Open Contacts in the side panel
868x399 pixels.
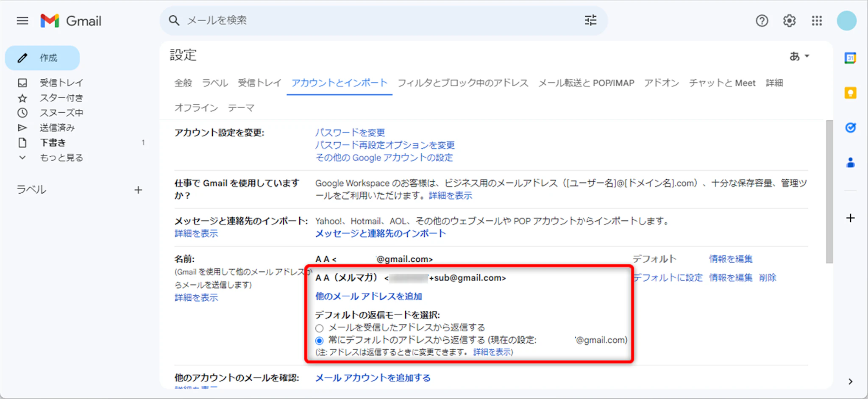850,163
